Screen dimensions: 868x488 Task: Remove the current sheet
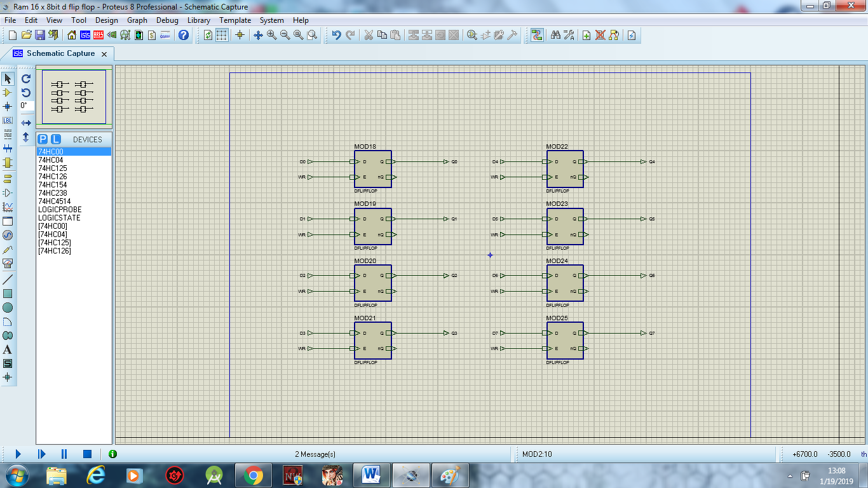(x=600, y=35)
